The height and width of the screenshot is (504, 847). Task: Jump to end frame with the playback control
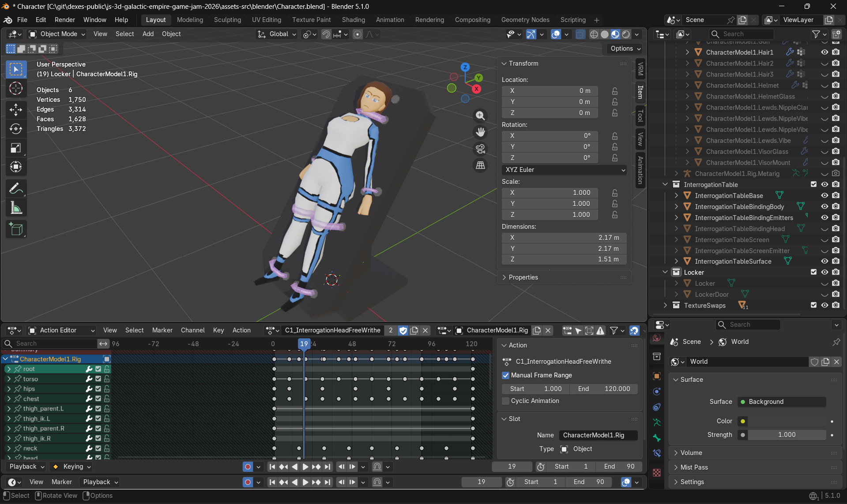(327, 467)
